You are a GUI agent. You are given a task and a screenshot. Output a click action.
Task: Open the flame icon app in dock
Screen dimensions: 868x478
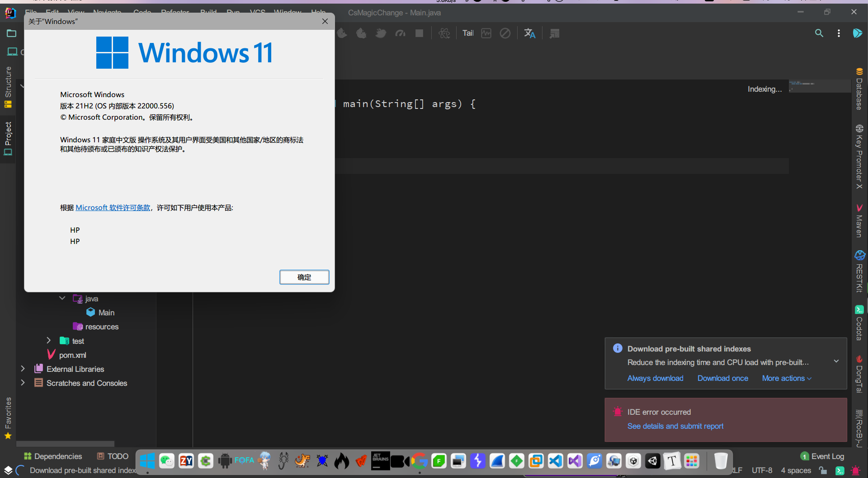point(342,461)
